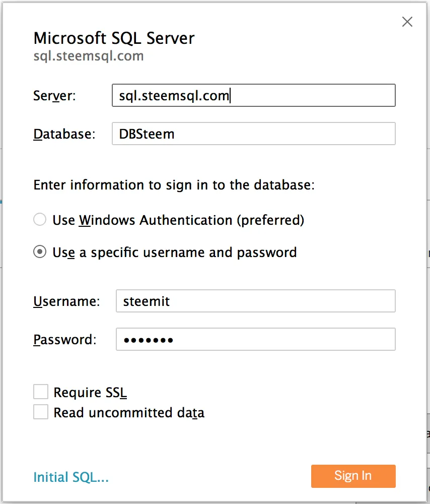Select the specific username and password radio
This screenshot has width=430, height=504.
point(40,252)
